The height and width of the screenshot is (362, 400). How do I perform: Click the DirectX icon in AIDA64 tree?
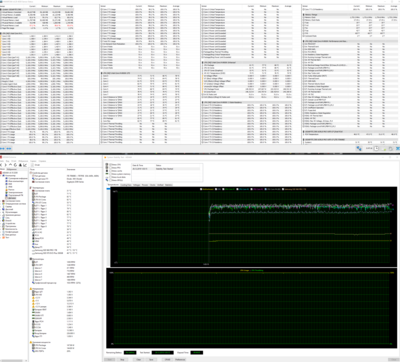pyautogui.click(x=3, y=221)
